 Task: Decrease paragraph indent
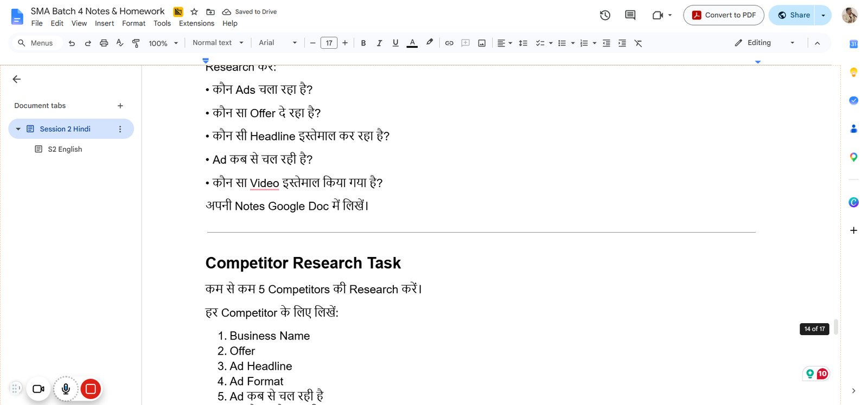pos(607,43)
